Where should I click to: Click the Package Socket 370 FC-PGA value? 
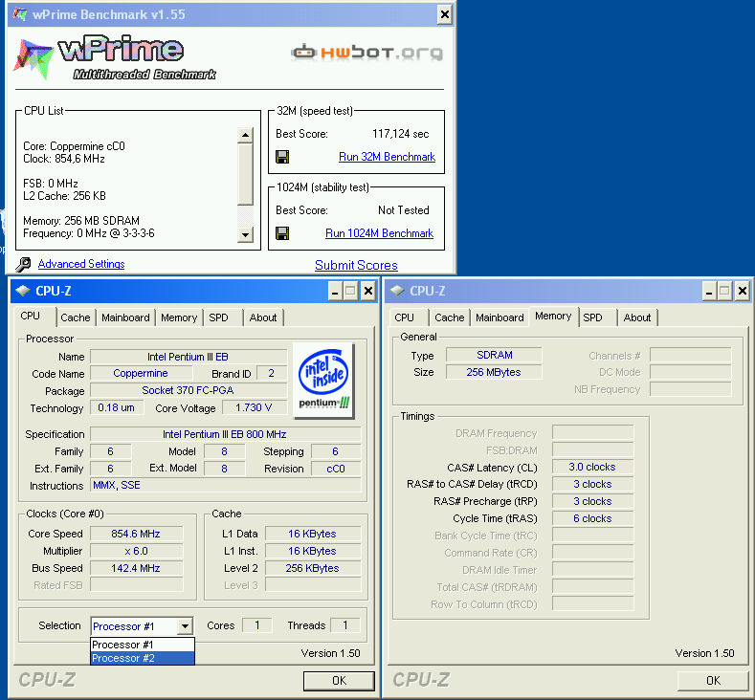pos(189,391)
